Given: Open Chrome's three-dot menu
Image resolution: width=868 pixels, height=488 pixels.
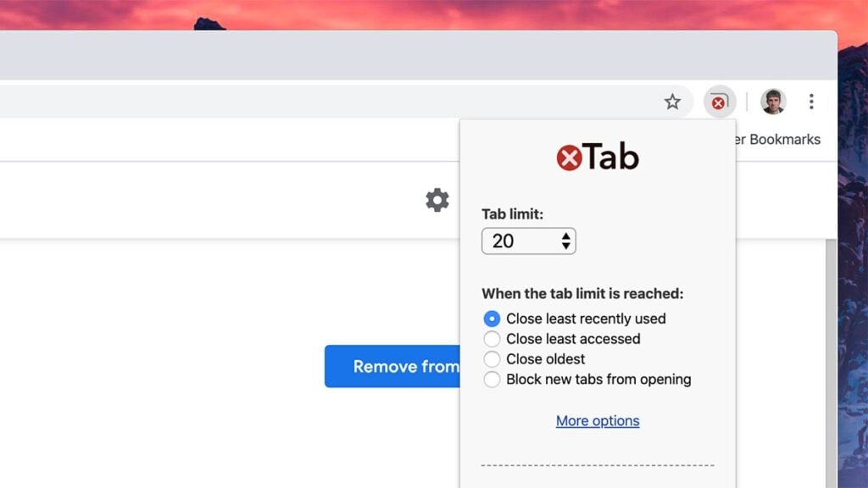Looking at the screenshot, I should tap(811, 102).
